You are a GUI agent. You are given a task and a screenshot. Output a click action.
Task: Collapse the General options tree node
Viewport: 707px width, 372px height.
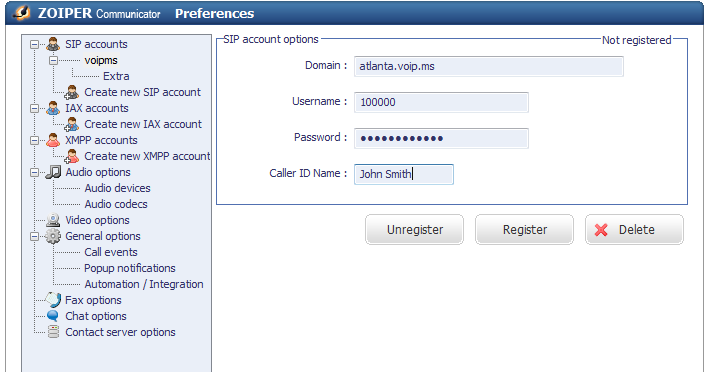[x=34, y=236]
